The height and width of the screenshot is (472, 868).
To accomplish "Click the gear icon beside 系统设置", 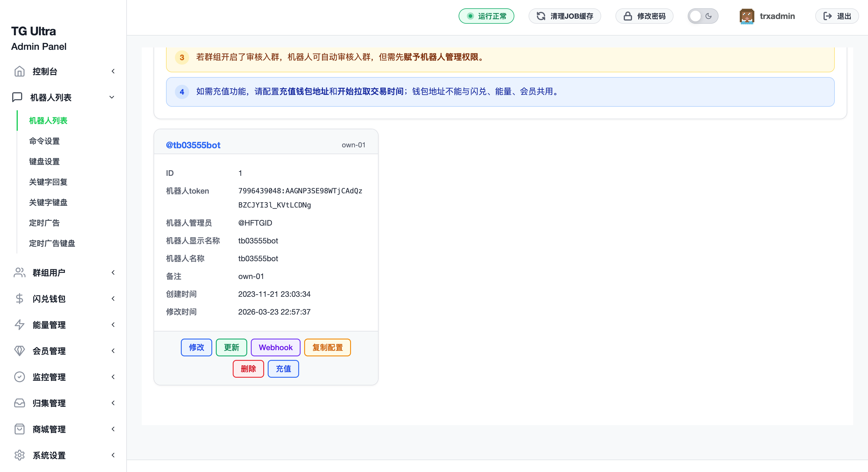I will click(20, 455).
